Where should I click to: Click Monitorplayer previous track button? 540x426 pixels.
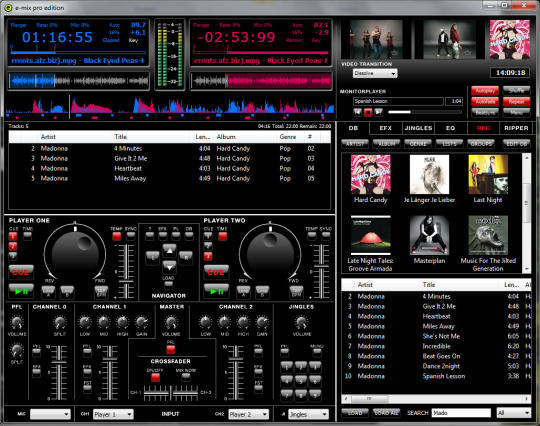(x=358, y=112)
